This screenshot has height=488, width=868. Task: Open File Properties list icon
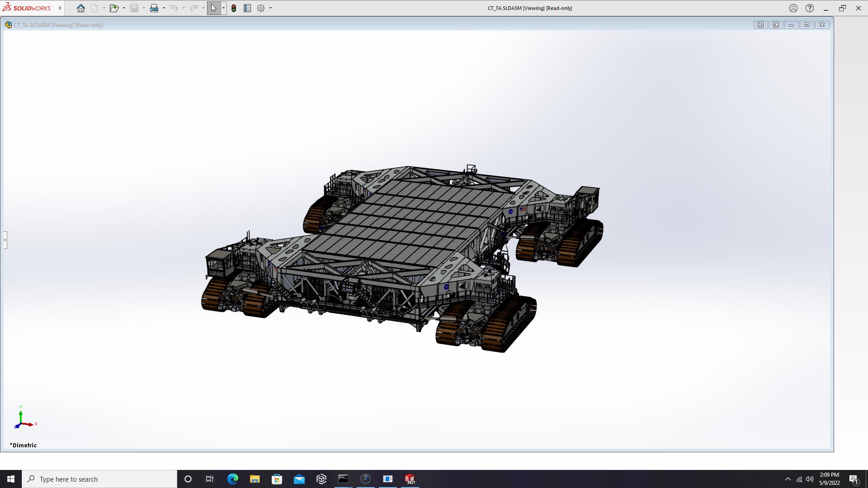tap(247, 8)
